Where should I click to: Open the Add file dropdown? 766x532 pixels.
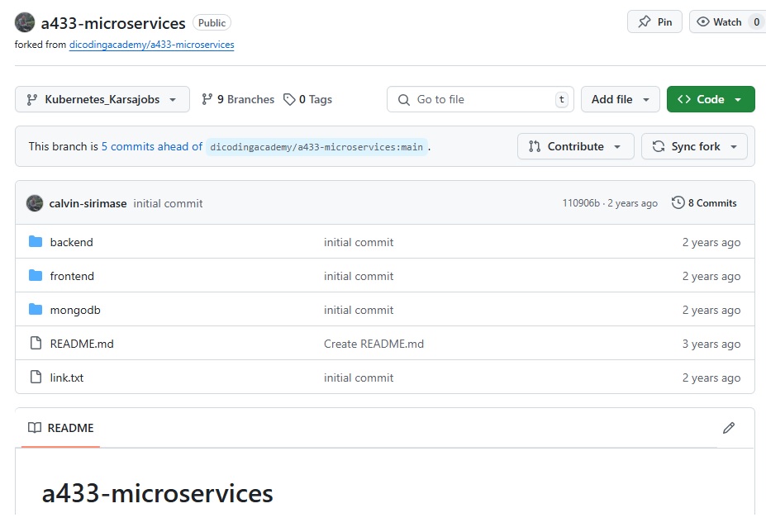[621, 100]
